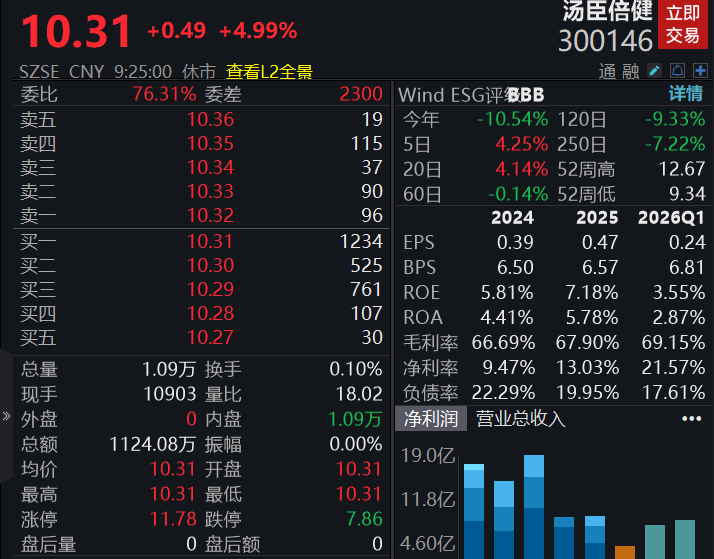Select 卖二 price 10.33
Screen dimensions: 714x559
(210, 191)
